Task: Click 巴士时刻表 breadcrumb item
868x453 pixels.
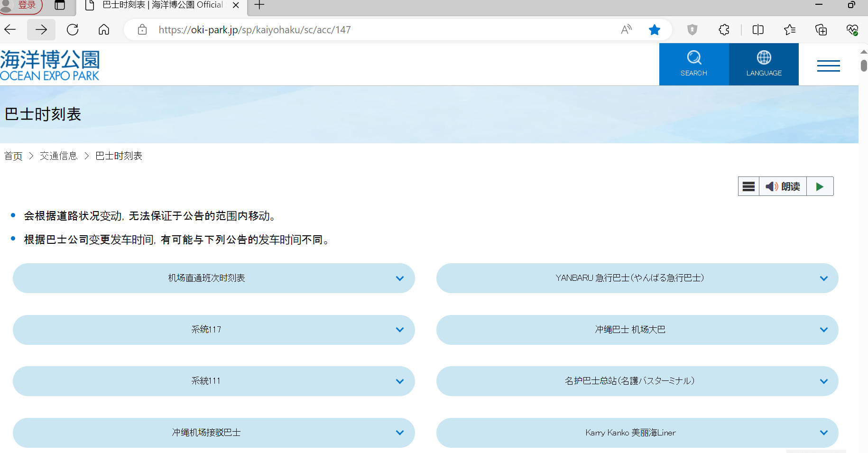Action: click(x=119, y=156)
